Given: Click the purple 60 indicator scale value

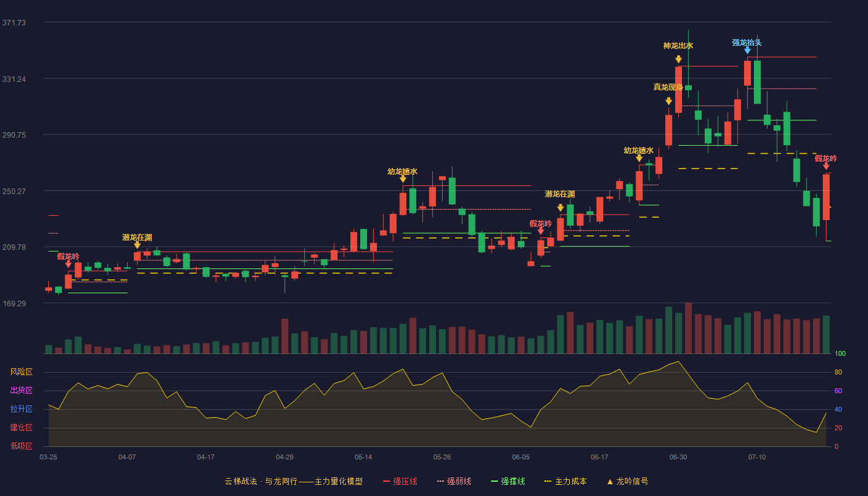Looking at the screenshot, I should click(838, 391).
